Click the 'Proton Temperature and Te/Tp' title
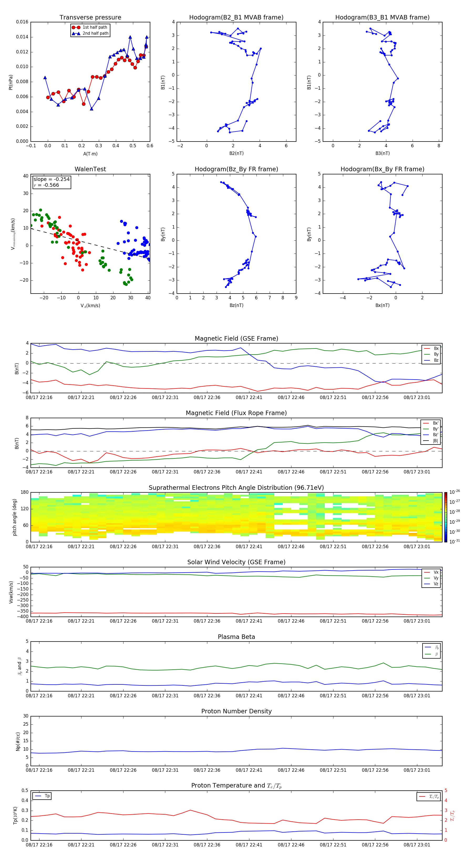The width and height of the screenshot is (473, 868). 236,786
